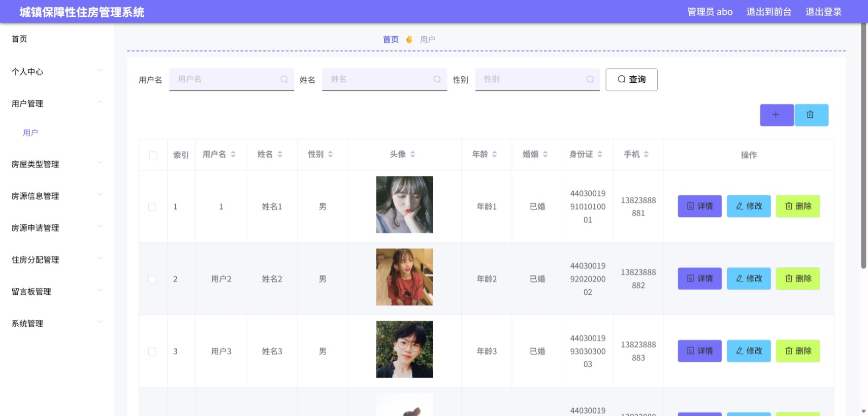
Task: Click the 年龄3 table cell
Action: pyautogui.click(x=486, y=351)
